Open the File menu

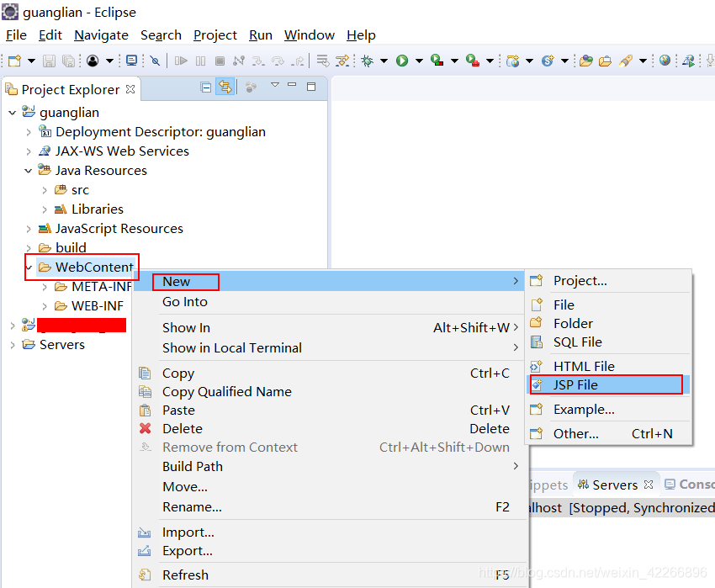pos(17,35)
